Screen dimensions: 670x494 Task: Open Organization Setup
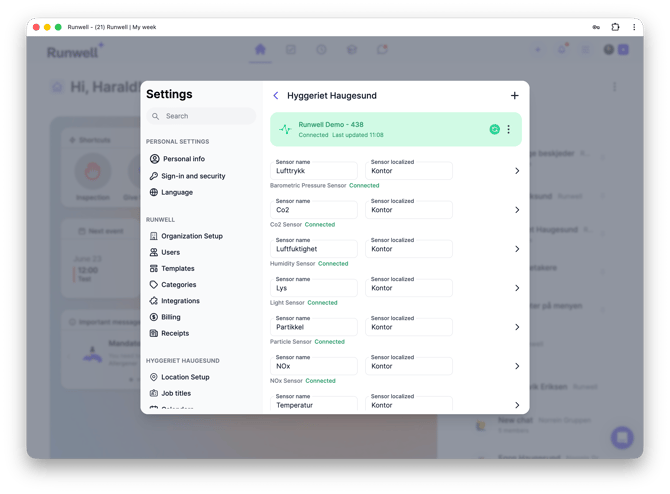[186, 236]
